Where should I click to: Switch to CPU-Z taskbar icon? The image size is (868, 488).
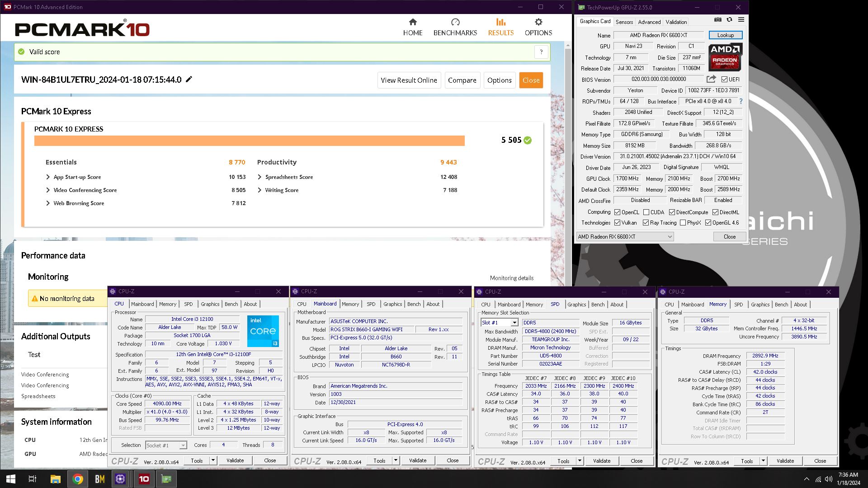120,479
